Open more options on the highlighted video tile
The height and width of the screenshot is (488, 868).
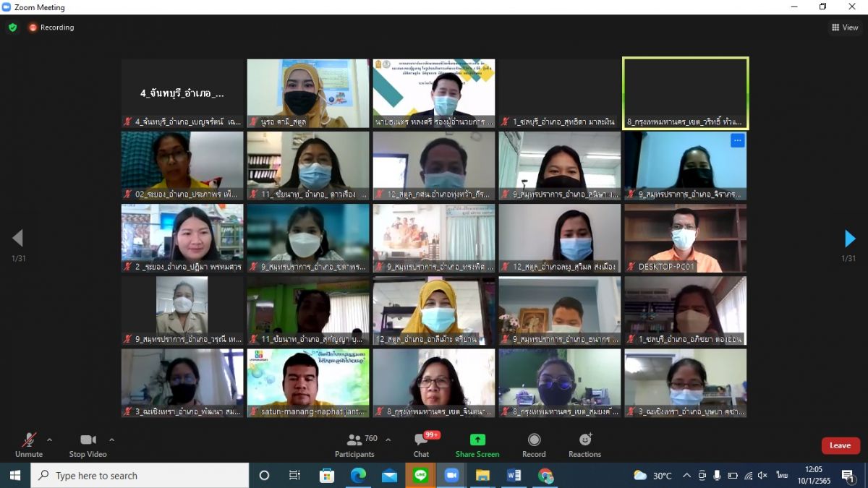point(737,141)
